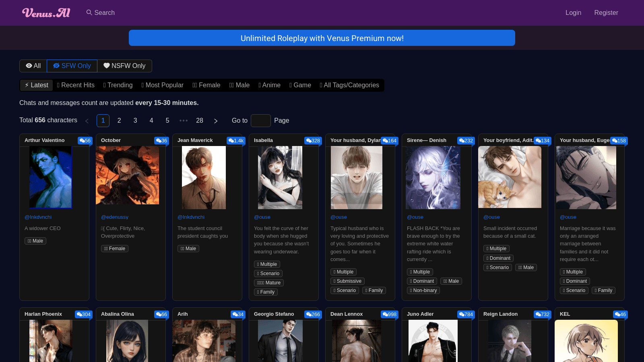Click the Venus.AI logo
Image resolution: width=644 pixels, height=362 pixels.
click(46, 13)
